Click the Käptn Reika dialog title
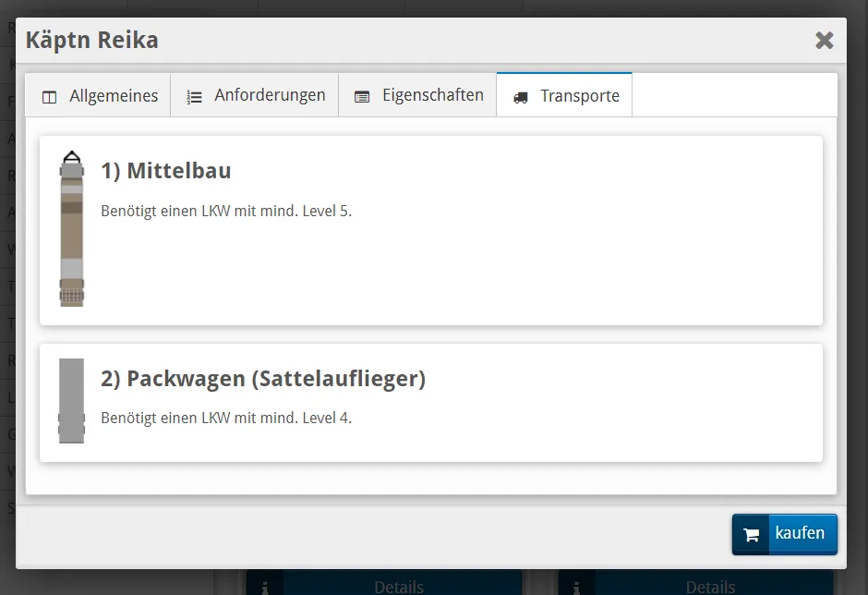The image size is (868, 595). coord(92,41)
